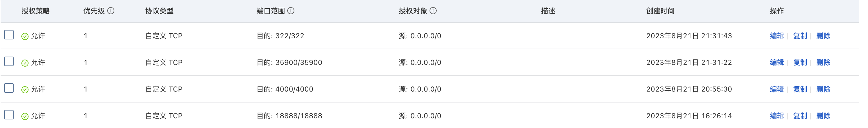868x128 pixels.
Task: Enable checkbox for port 18888/18888 rule
Action: point(9,115)
